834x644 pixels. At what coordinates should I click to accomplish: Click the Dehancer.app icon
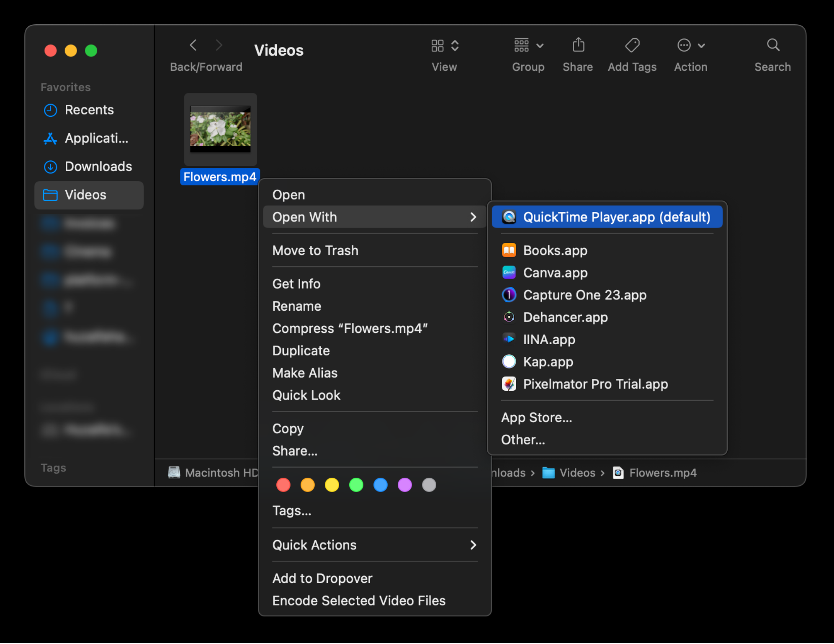[509, 317]
